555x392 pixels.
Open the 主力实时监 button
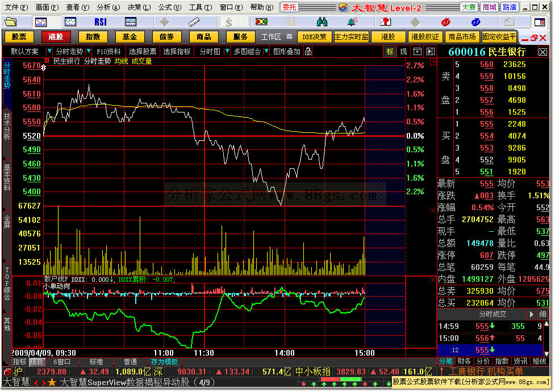tap(351, 37)
